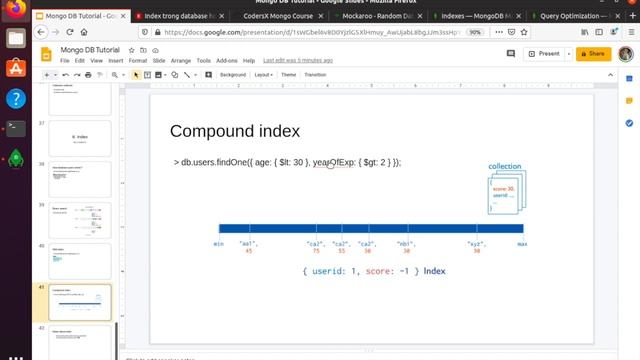Click the Background button
The height and width of the screenshot is (360, 640).
point(233,75)
